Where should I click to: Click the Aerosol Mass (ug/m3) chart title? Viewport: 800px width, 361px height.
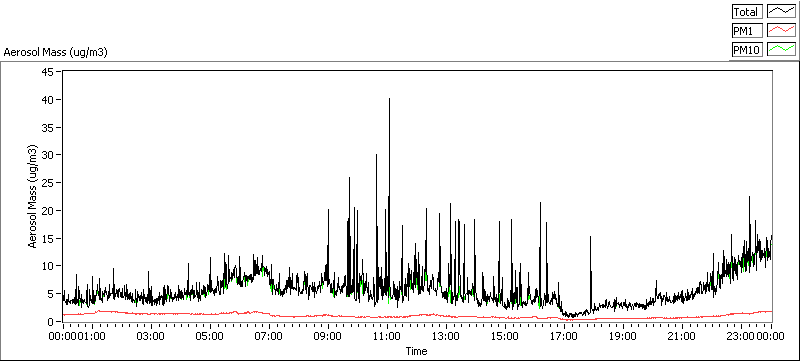pyautogui.click(x=55, y=52)
